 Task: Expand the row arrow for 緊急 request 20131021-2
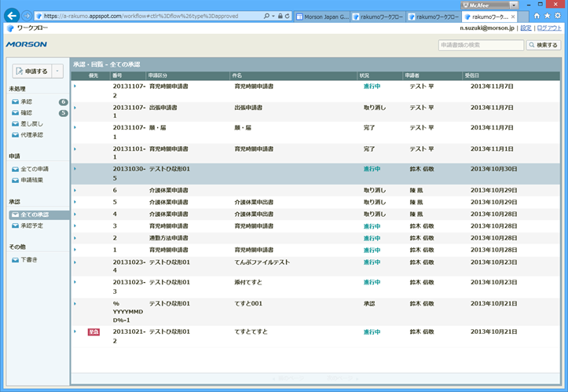75,332
